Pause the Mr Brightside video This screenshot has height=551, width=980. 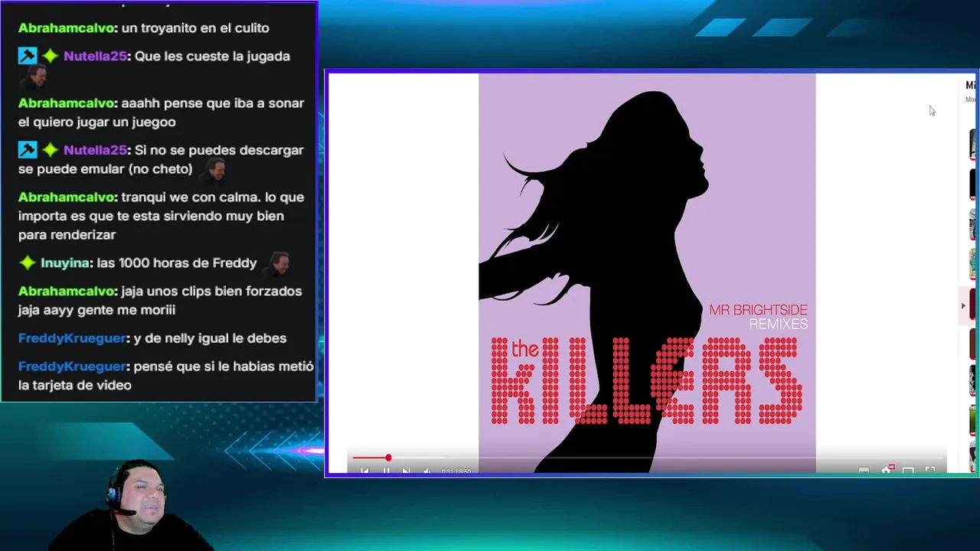(x=386, y=471)
